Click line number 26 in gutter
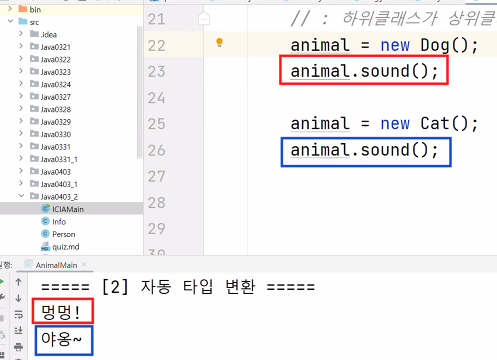Screen dimensions: 497x360 156,150
